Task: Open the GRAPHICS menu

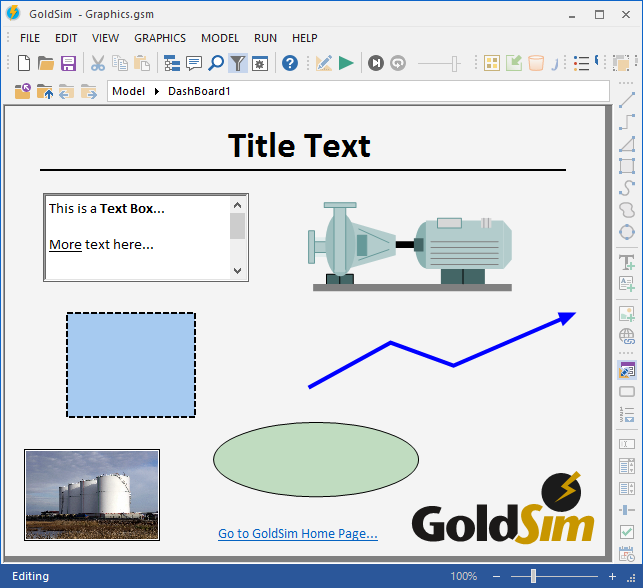Action: pyautogui.click(x=160, y=38)
